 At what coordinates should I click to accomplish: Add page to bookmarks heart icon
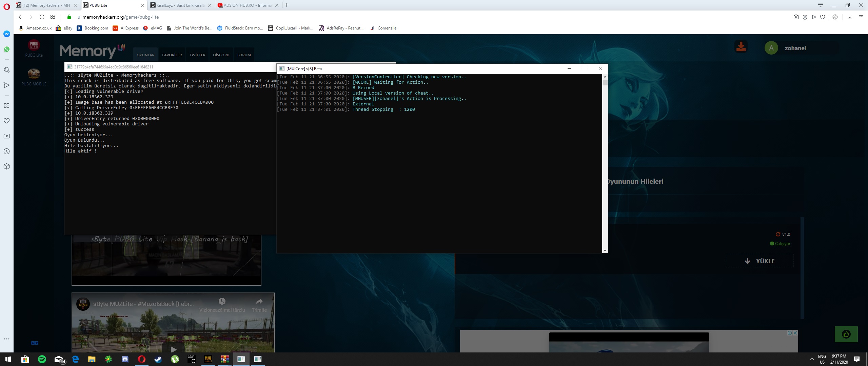pyautogui.click(x=822, y=17)
